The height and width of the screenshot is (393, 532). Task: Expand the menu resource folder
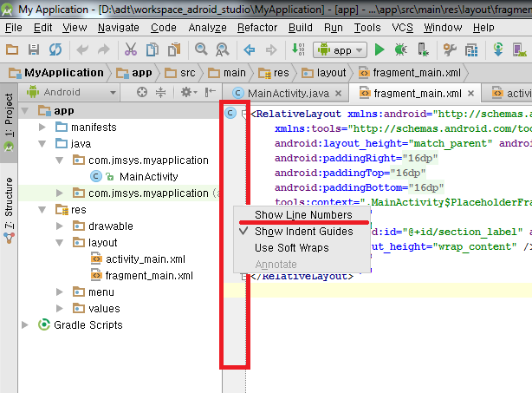pos(60,291)
